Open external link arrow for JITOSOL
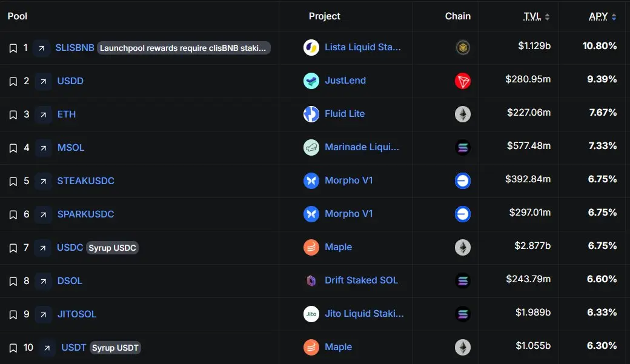The width and height of the screenshot is (630, 364). [x=43, y=314]
